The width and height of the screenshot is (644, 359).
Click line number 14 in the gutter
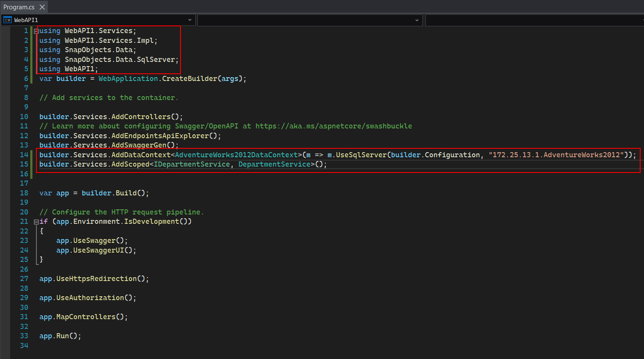[x=24, y=155]
